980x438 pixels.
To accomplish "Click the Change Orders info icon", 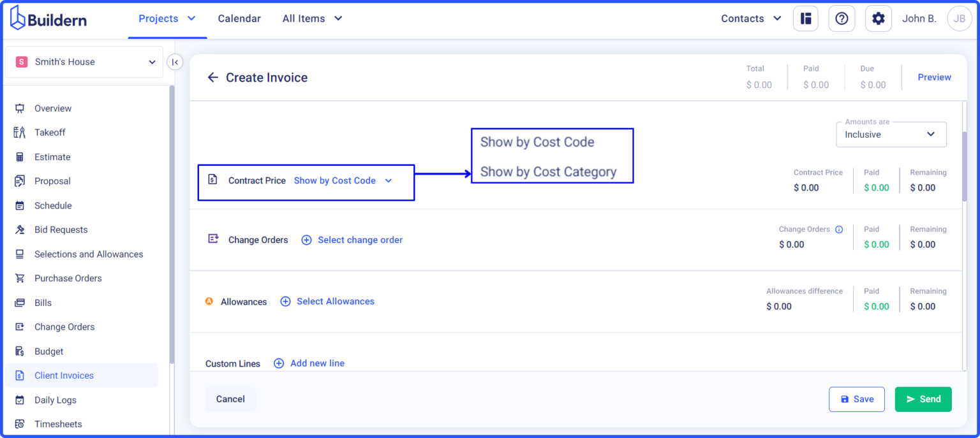I will [x=839, y=230].
